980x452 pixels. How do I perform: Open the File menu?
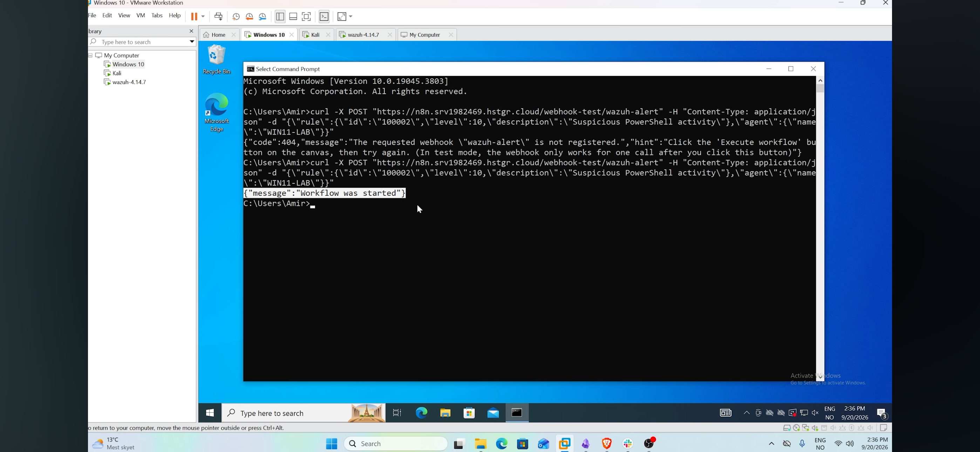tap(93, 16)
